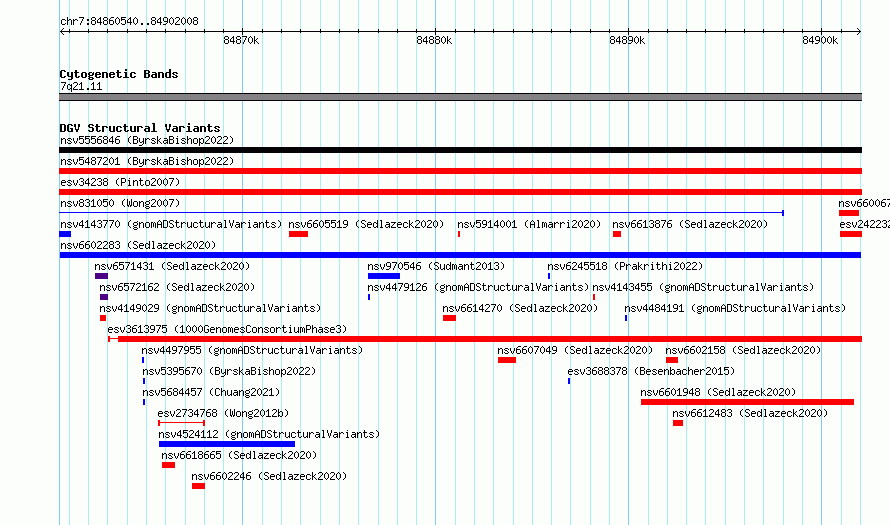Click the Cytogenetic Bands track title
The width and height of the screenshot is (890, 525).
119,74
